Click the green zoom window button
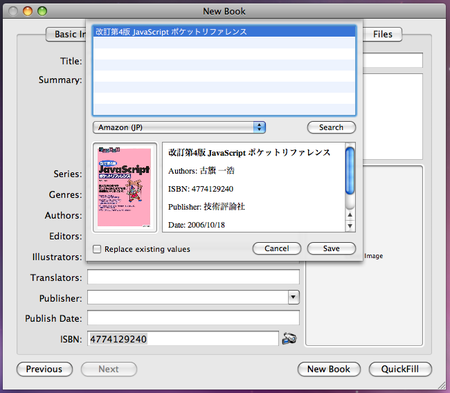 click(42, 11)
